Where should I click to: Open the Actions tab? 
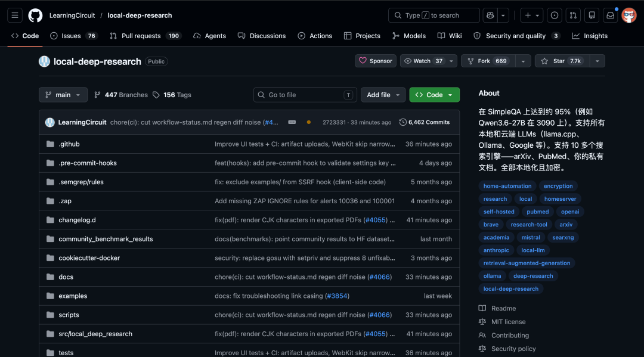(315, 36)
